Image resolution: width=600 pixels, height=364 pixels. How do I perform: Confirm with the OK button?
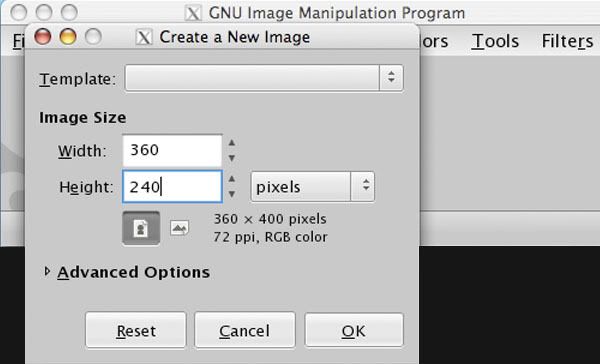click(354, 331)
